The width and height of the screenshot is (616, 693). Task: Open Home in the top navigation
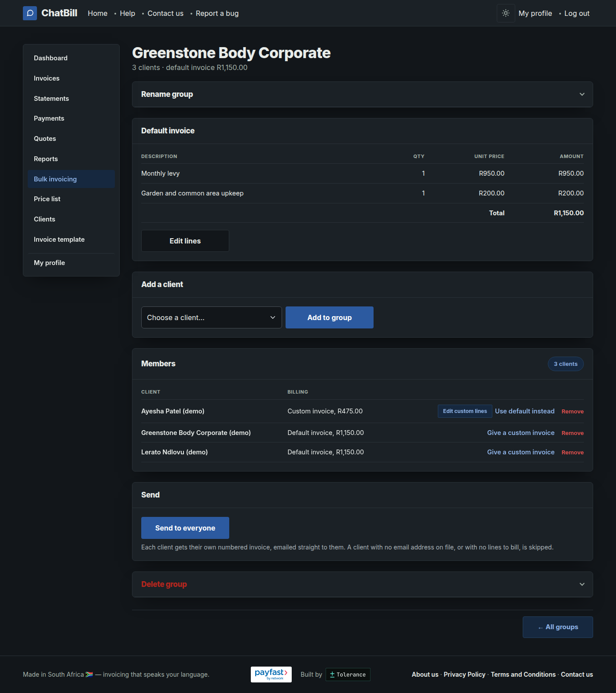98,13
